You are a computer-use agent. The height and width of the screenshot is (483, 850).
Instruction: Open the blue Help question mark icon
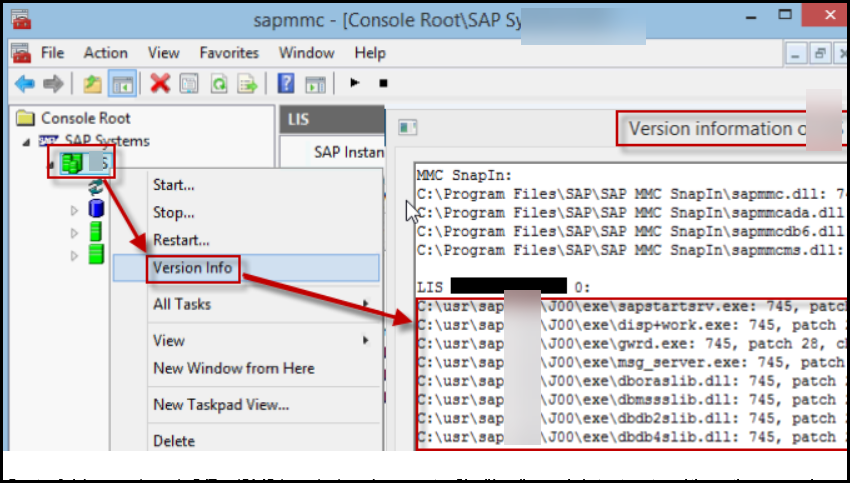click(286, 83)
